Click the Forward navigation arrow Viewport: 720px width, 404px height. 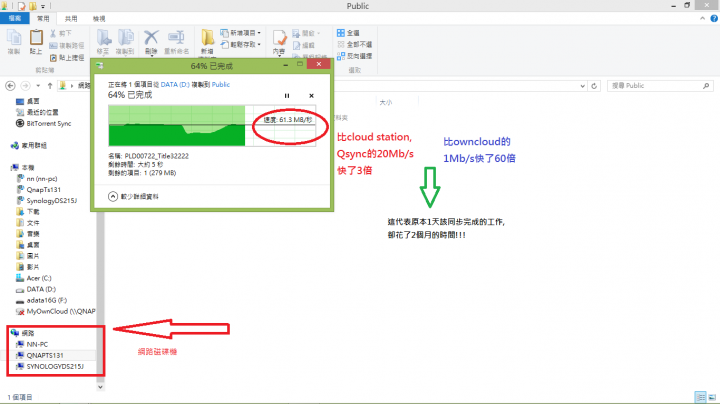[26, 86]
